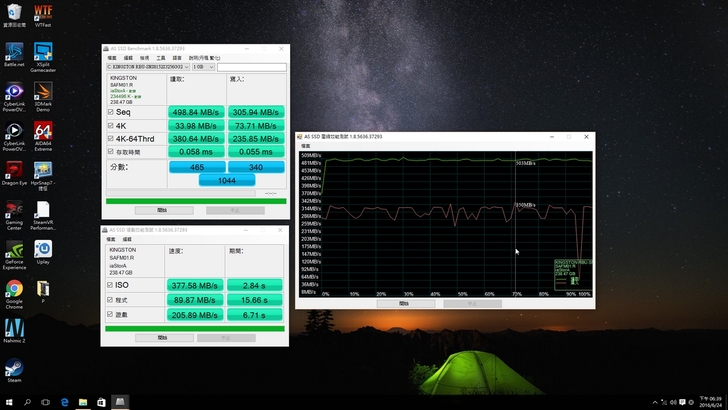The height and width of the screenshot is (410, 728).
Task: Click the total score 1044 field
Action: [x=227, y=181]
